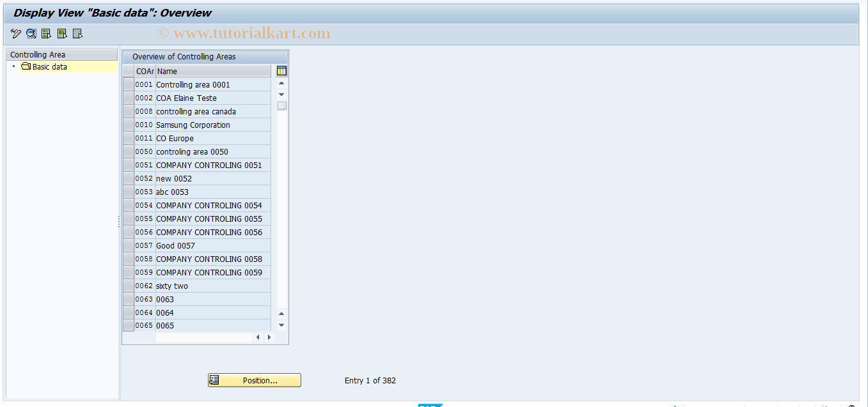Click the 'new 0052' name cell

coord(213,178)
